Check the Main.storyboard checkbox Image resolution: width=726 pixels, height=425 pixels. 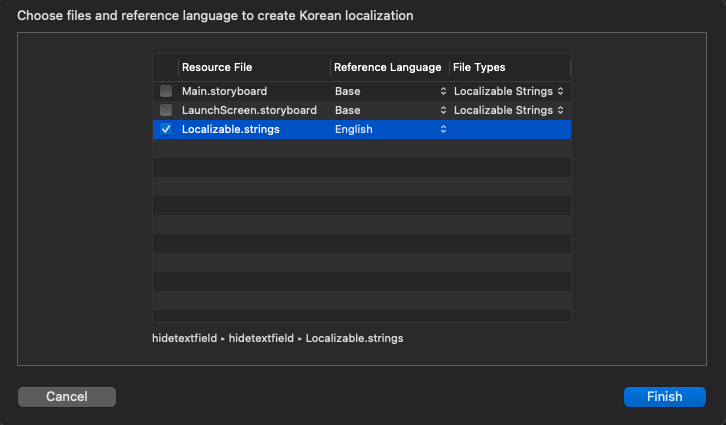click(166, 91)
